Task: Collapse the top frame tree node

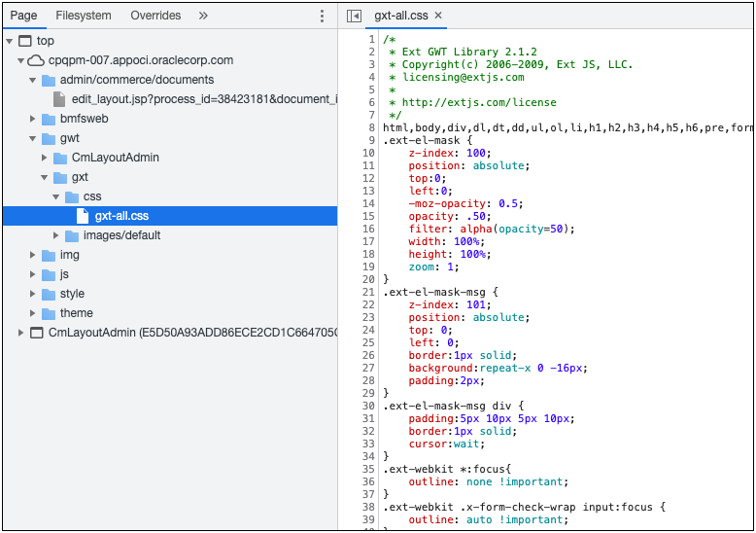Action: pos(9,41)
